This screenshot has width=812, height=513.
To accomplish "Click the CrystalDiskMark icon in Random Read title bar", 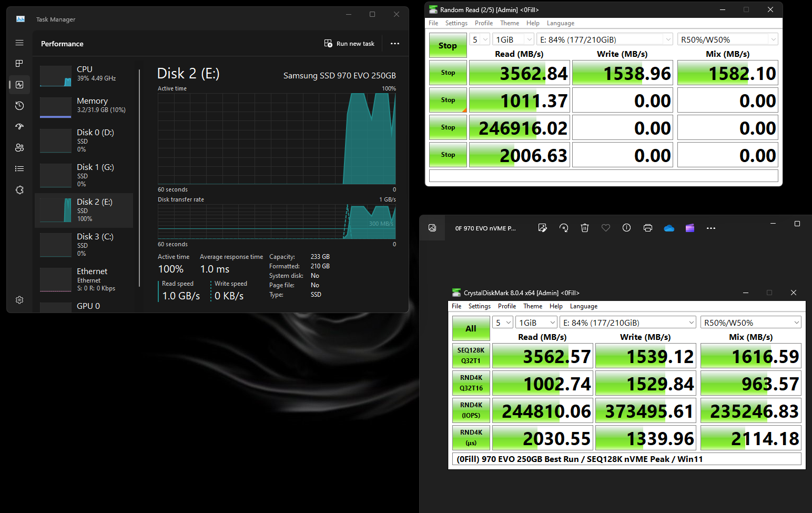I will tap(433, 9).
